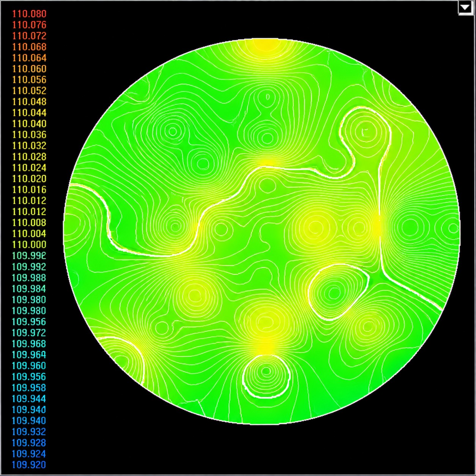Image resolution: width=476 pixels, height=476 pixels.
Task: Click the 110.028 legend entry
Action: point(29,157)
